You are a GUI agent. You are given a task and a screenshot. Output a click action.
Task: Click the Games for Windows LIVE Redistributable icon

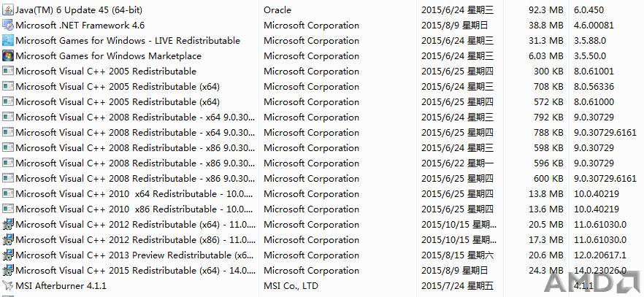coord(8,41)
